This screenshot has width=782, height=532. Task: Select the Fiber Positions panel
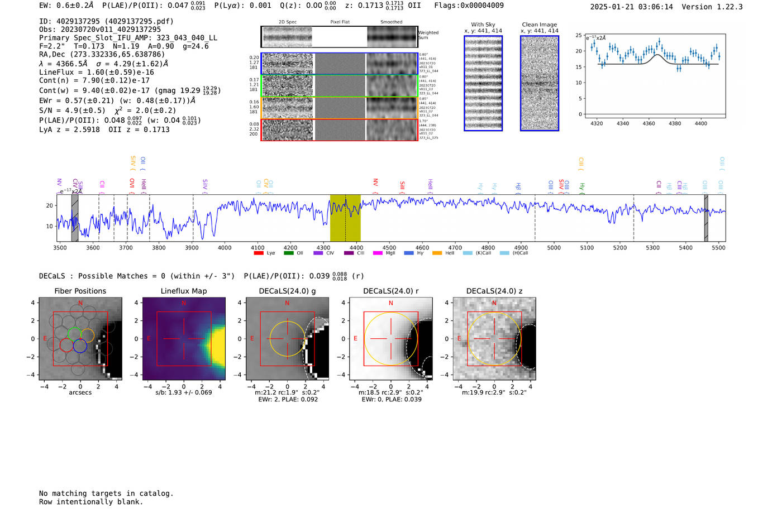click(80, 338)
